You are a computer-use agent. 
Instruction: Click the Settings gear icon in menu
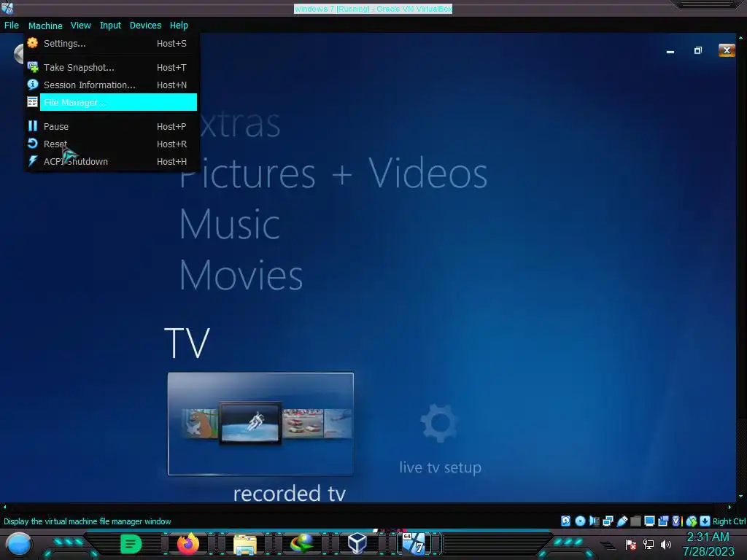32,43
